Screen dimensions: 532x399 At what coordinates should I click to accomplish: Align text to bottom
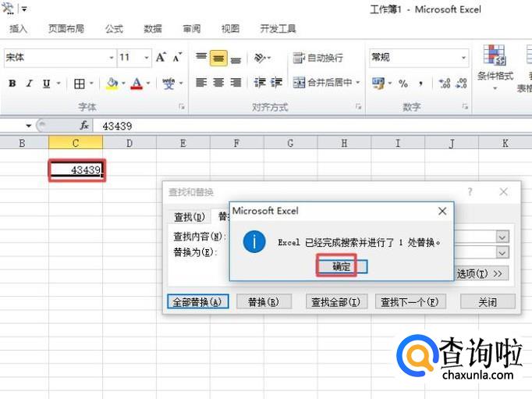(x=236, y=60)
